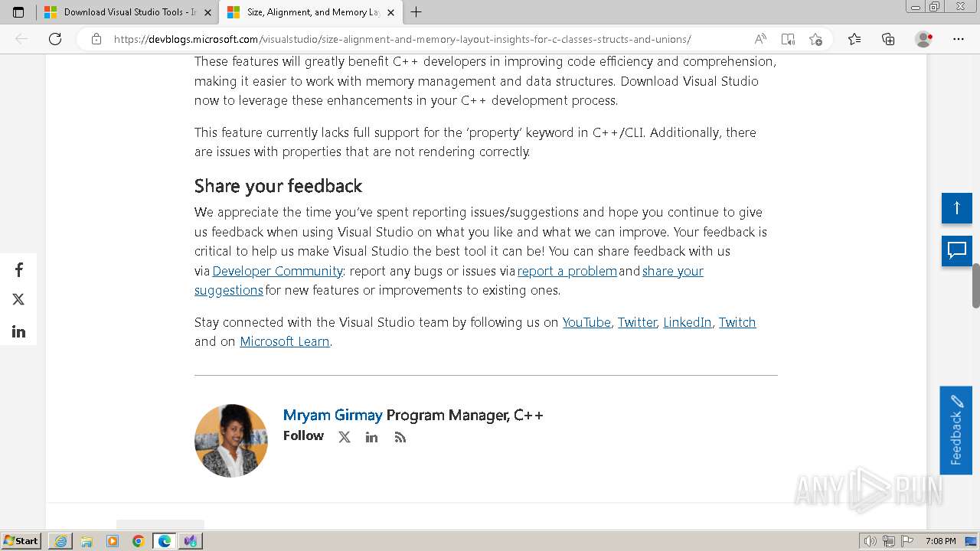
Task: Open the Feedback side panel
Action: coord(956,430)
